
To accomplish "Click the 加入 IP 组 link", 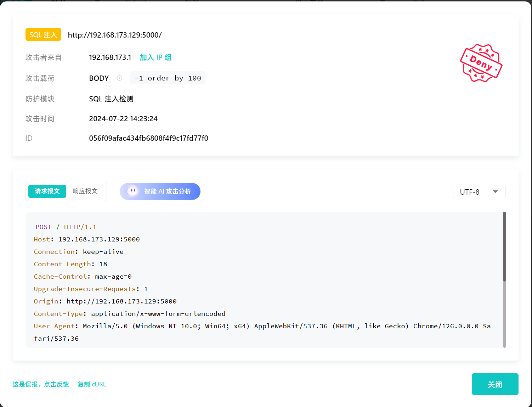I will 155,57.
